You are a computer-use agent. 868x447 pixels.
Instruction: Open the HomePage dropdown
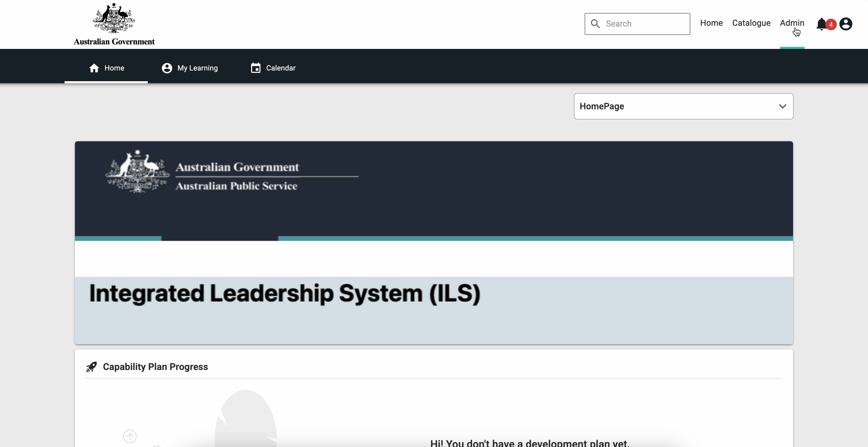(683, 106)
